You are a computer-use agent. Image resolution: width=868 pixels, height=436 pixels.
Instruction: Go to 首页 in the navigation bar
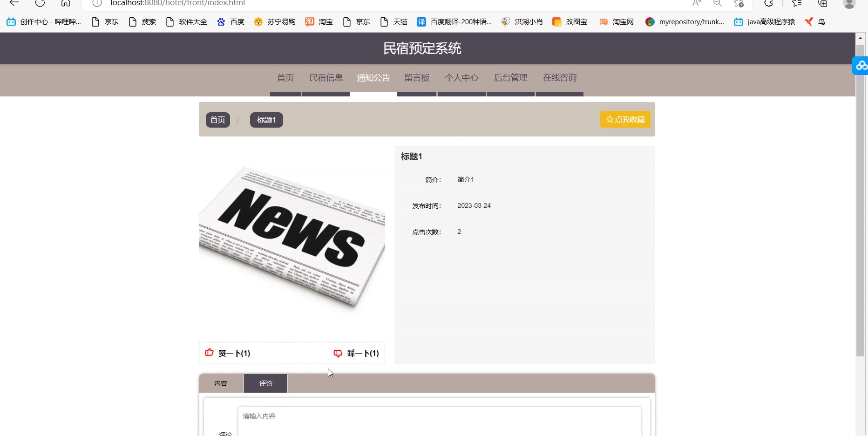coord(285,78)
